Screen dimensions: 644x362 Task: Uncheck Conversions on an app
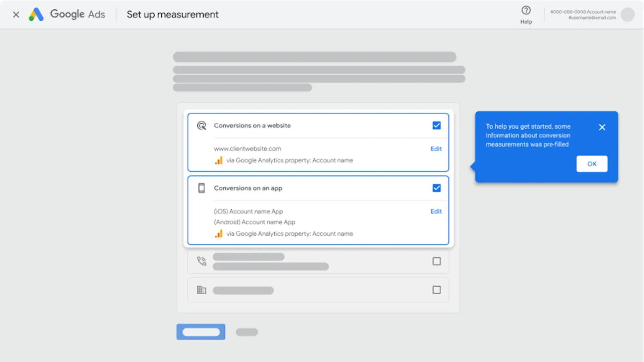[436, 188]
